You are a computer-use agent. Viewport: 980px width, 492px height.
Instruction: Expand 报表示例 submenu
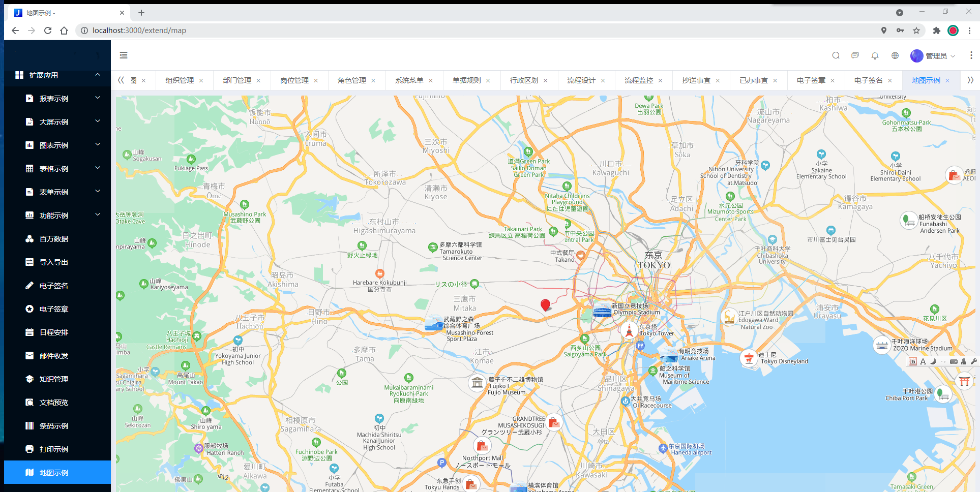(57, 99)
